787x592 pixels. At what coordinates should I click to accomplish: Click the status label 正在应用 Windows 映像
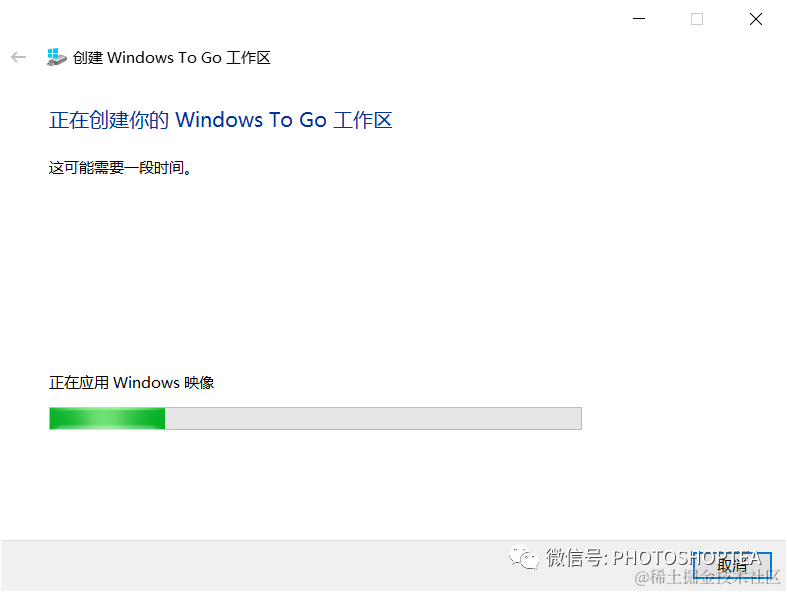click(x=132, y=383)
